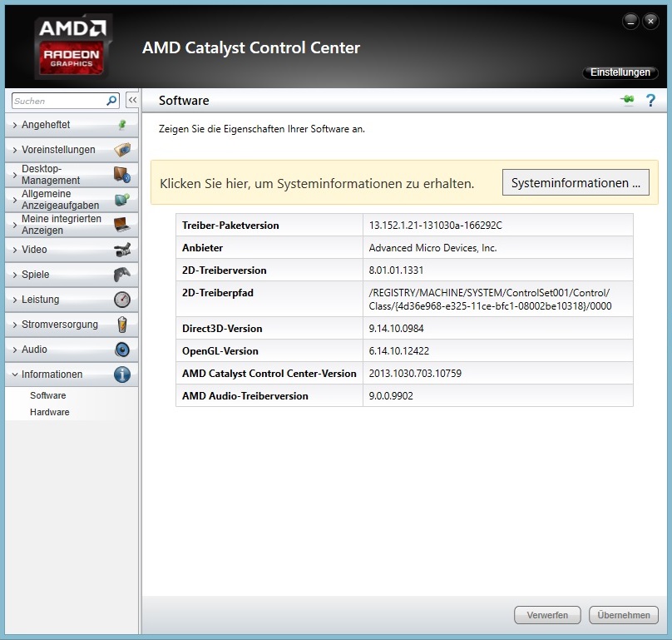Click the Treiber-Paketversion value 13.152.1.21-131030a-166292C
Viewport: 672px width, 640px height.
click(x=436, y=226)
